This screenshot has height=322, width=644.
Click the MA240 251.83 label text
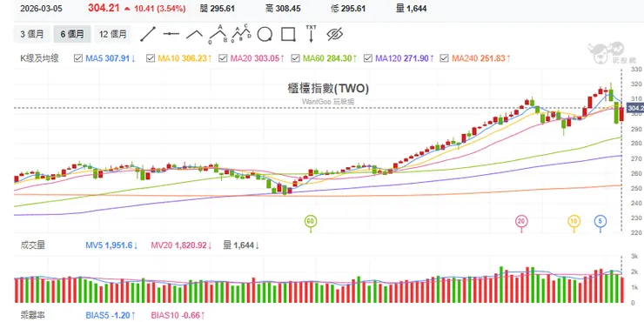(481, 58)
